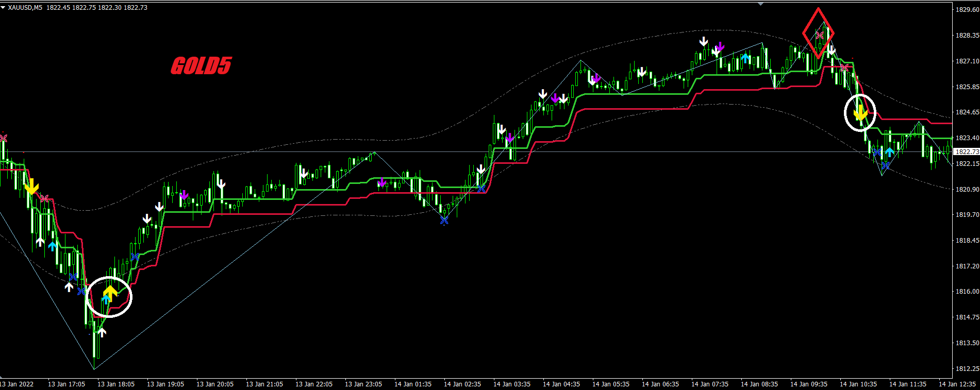Select cyan up arrow beside the 1822.73 line
Image resolution: width=980 pixels, height=390 pixels.
[890, 152]
